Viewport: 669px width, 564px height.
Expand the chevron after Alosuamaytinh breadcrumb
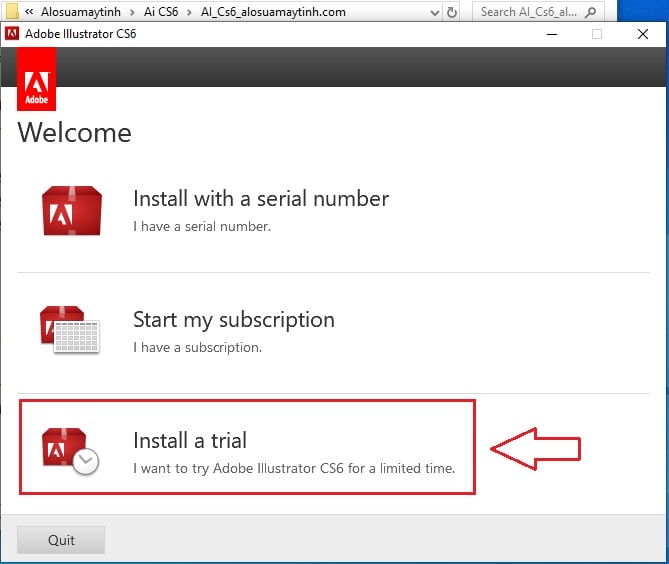tap(132, 12)
